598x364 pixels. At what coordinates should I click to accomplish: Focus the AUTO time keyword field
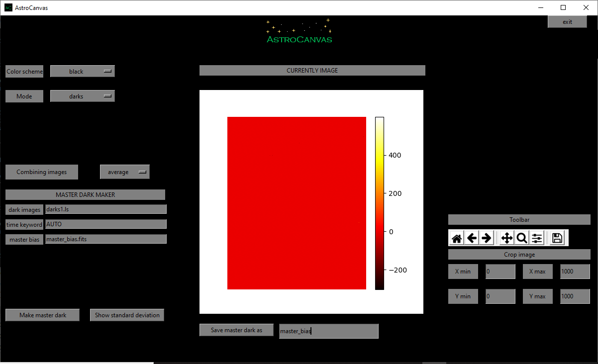point(106,224)
